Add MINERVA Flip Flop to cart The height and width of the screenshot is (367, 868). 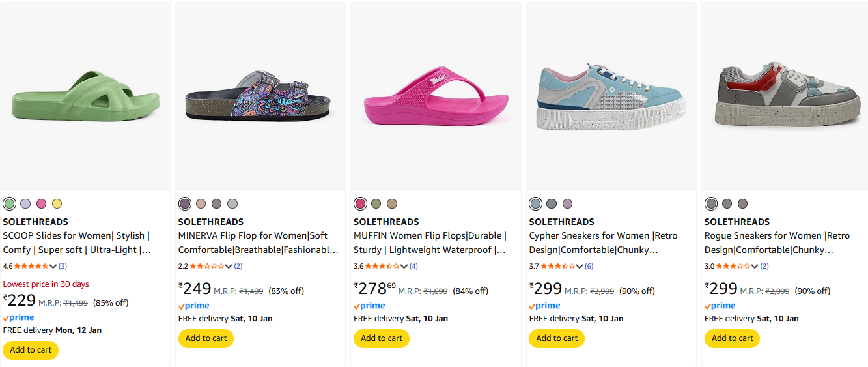pos(206,338)
